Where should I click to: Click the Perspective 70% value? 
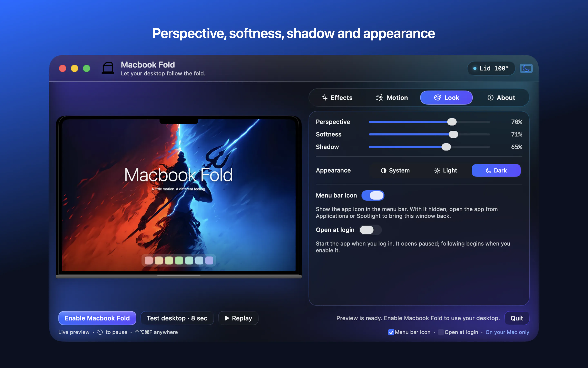[517, 122]
